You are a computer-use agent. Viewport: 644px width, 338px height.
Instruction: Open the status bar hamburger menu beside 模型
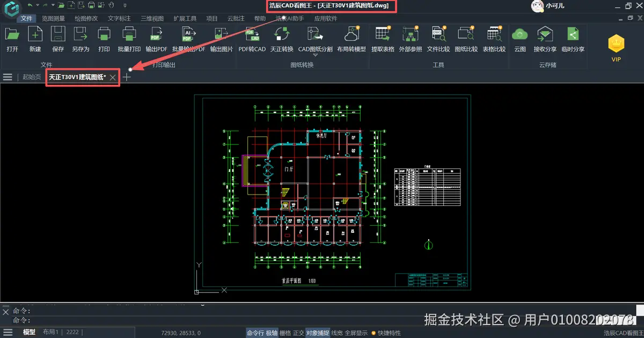click(x=7, y=333)
